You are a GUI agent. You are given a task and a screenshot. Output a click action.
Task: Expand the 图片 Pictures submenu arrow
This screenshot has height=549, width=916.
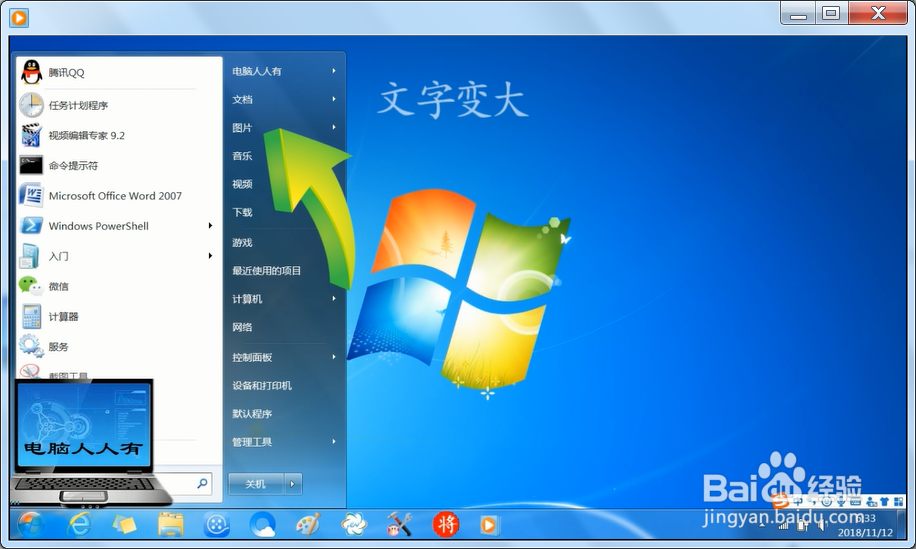[x=334, y=127]
